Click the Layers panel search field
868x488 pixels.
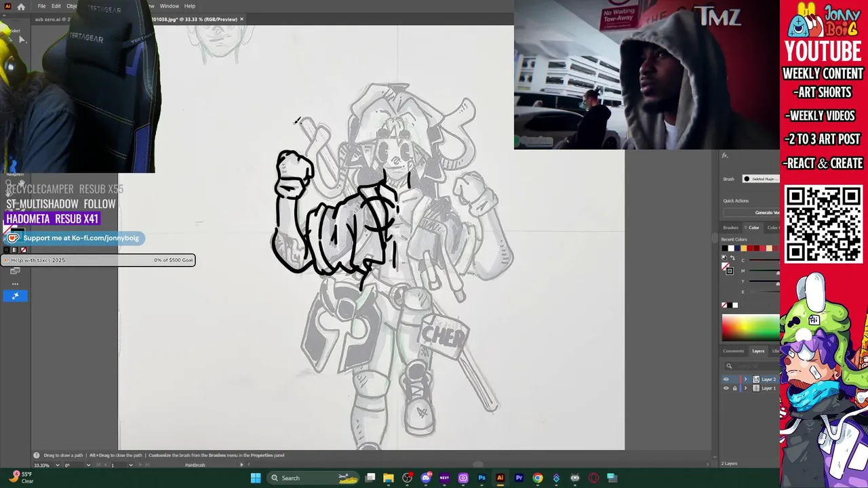(x=752, y=366)
